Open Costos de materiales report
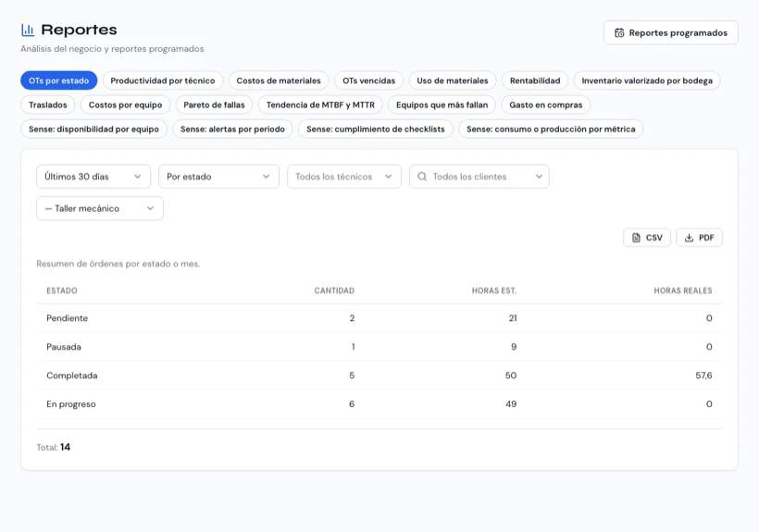The image size is (759, 532). [279, 80]
